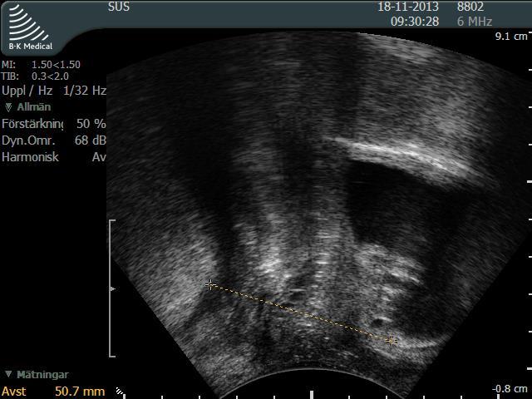532x399 pixels.
Task: Click the lower-right measurement caliper cross
Action: pyautogui.click(x=392, y=341)
